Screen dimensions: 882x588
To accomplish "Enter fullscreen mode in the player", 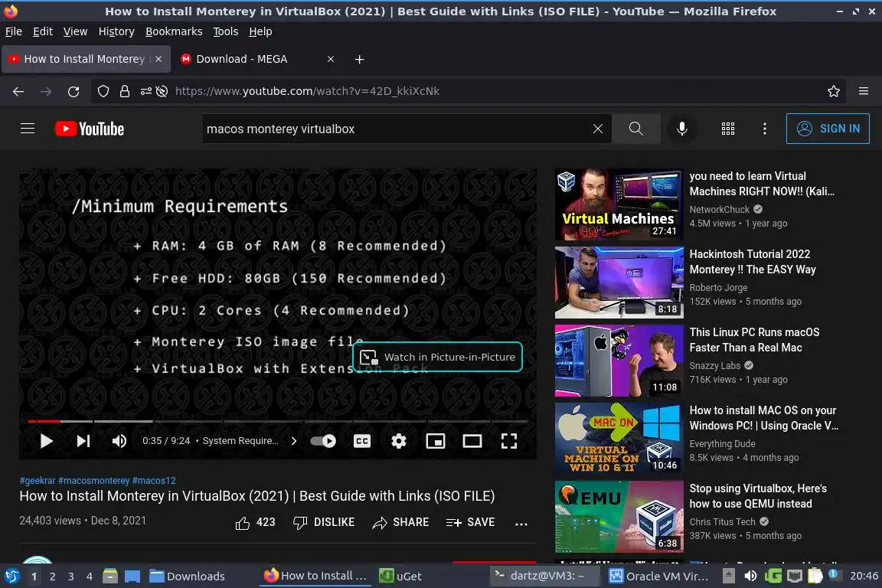I will (509, 441).
